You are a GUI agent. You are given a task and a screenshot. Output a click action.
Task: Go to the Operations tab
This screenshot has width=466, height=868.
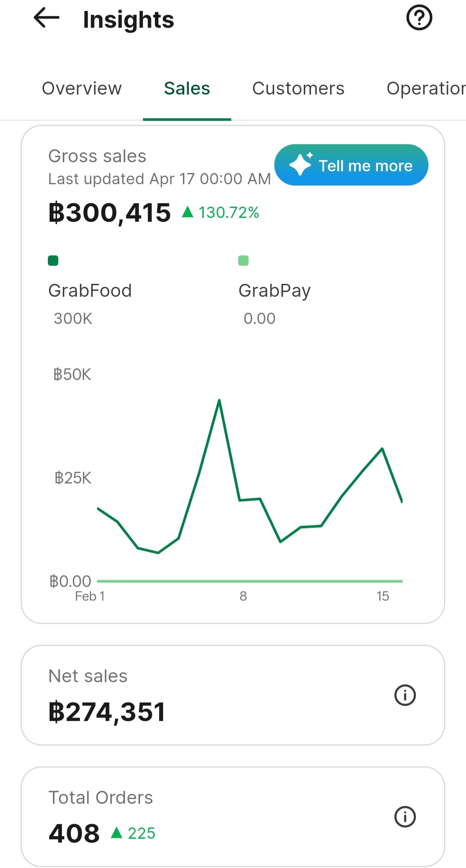[x=426, y=88]
